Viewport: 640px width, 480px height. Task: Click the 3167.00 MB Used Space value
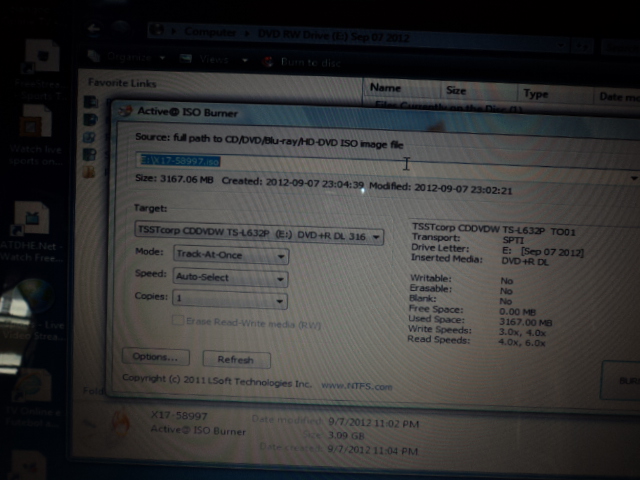pyautogui.click(x=526, y=322)
